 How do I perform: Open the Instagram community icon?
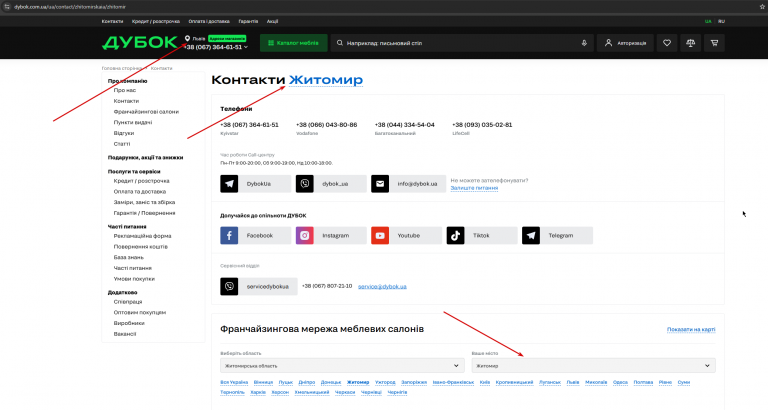305,236
